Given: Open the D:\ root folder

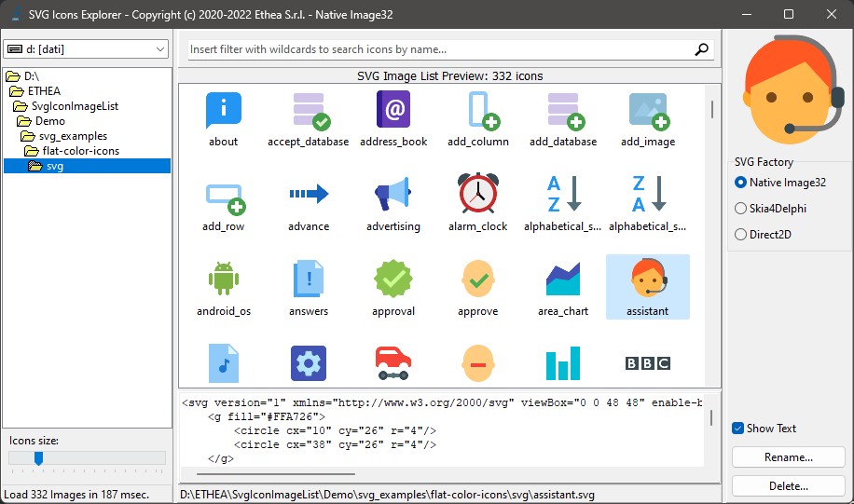Looking at the screenshot, I should [x=22, y=76].
